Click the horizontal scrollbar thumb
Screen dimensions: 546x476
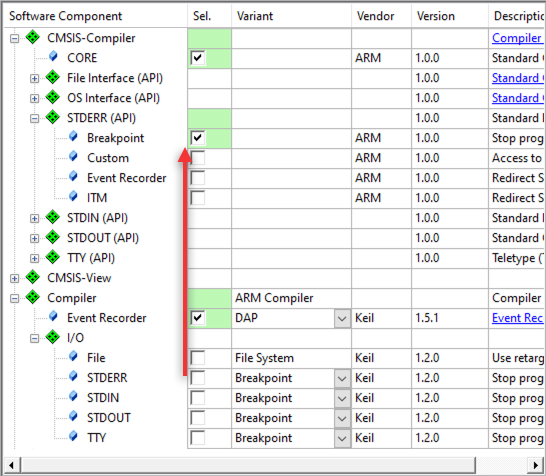[248, 465]
